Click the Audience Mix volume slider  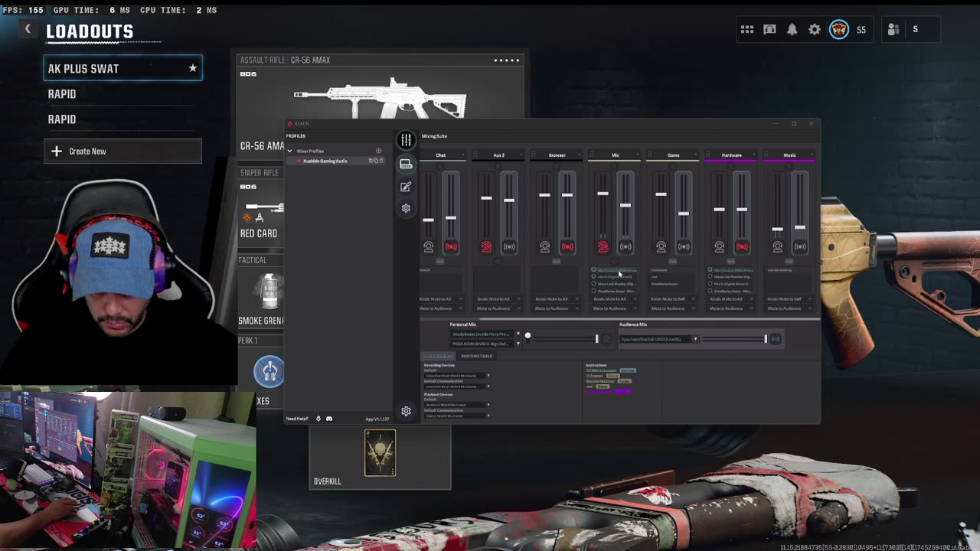click(x=734, y=339)
